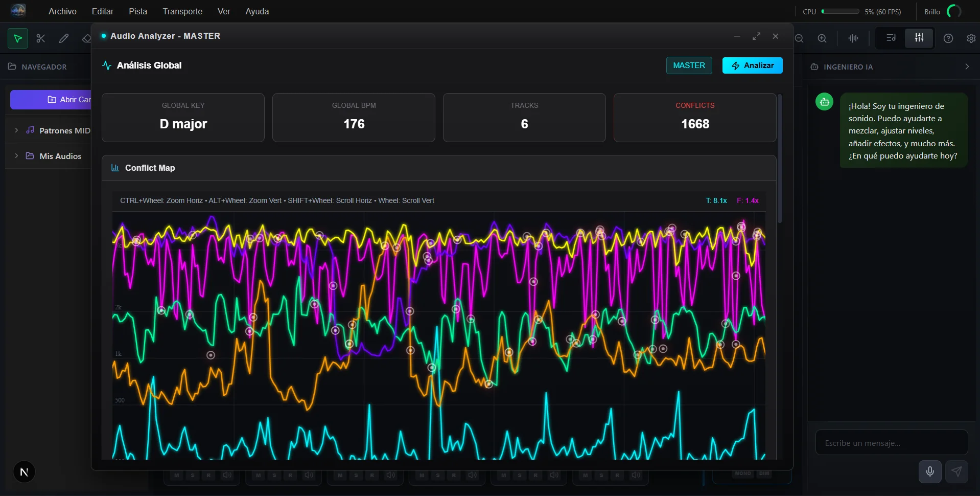980x496 pixels.
Task: Open the audio waveform analyzer icon
Action: click(853, 38)
